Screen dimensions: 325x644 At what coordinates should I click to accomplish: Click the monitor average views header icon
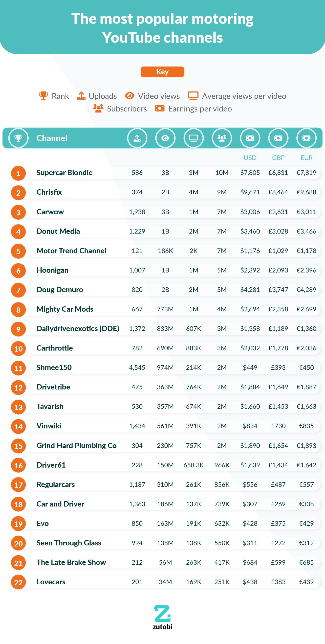193,138
